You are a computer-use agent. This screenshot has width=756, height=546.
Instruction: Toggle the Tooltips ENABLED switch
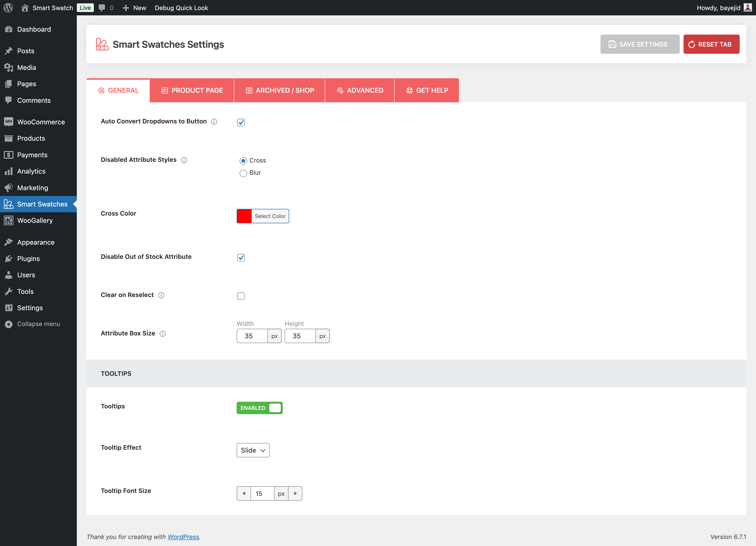pyautogui.click(x=260, y=408)
